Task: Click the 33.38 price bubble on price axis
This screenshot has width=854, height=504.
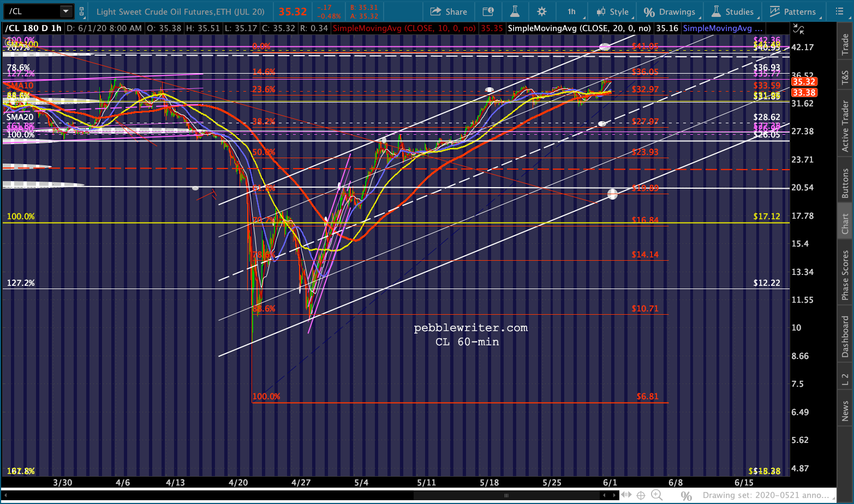Action: coord(804,93)
